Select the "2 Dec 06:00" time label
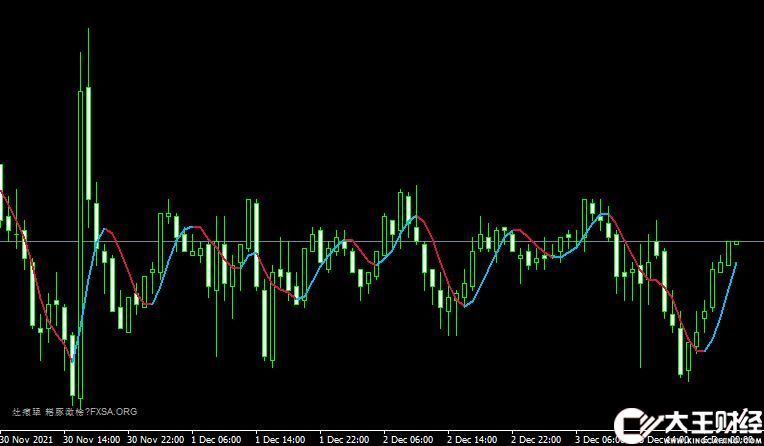 tap(408, 439)
